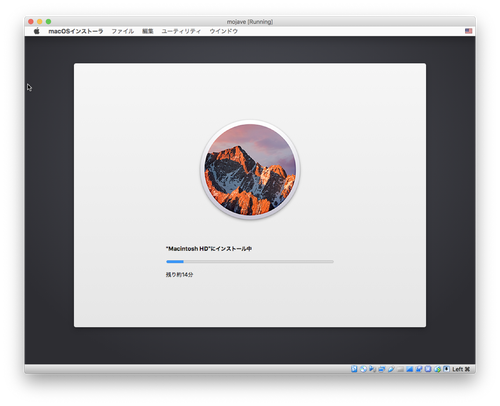This screenshot has width=500, height=406.
Task: Open the macOSインストーラ menu
Action: 76,31
